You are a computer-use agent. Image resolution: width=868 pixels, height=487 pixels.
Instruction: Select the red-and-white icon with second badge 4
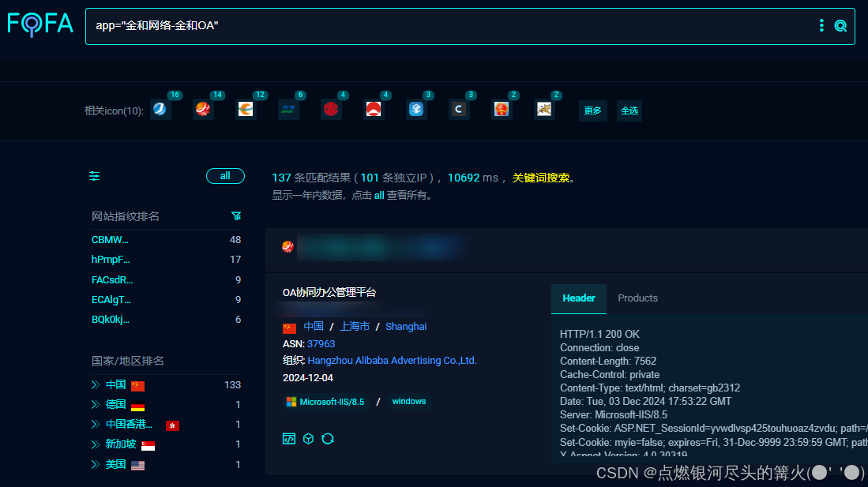[373, 109]
